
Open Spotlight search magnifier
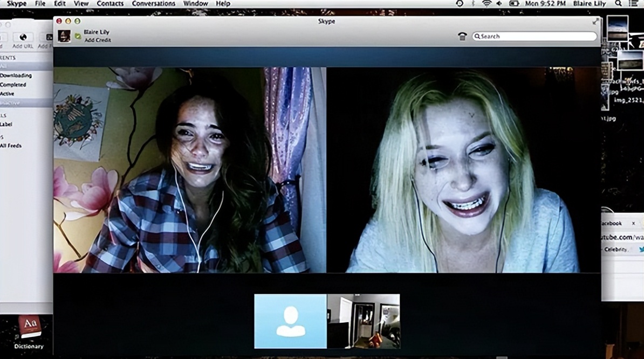coord(618,4)
